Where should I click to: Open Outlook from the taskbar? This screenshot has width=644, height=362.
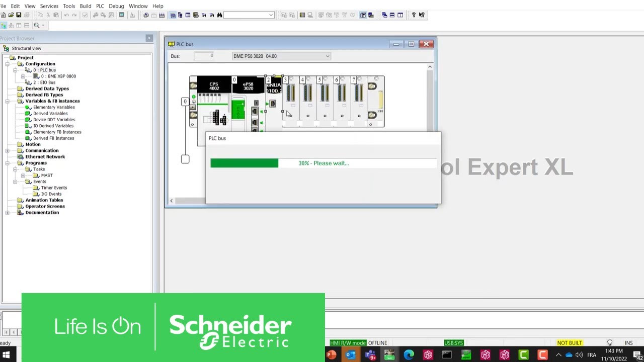pyautogui.click(x=351, y=355)
